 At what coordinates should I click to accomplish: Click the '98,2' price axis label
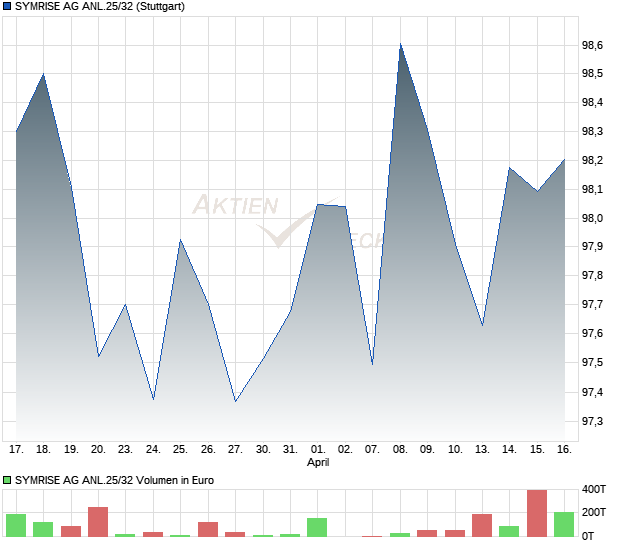[592, 161]
